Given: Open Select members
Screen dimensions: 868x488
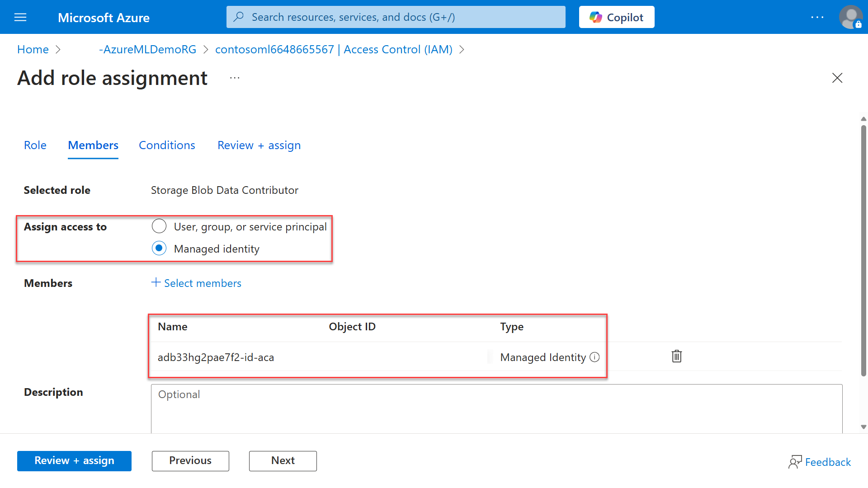Looking at the screenshot, I should pyautogui.click(x=196, y=283).
